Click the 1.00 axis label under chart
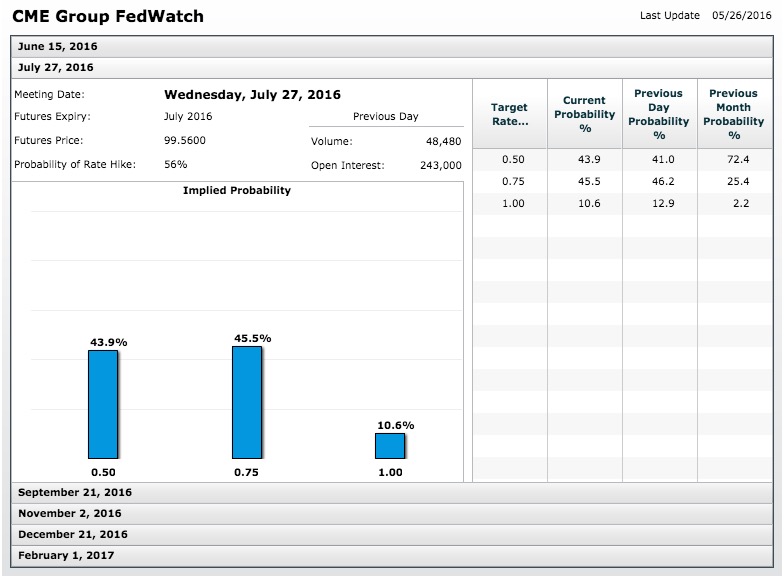784x578 pixels. [x=390, y=472]
